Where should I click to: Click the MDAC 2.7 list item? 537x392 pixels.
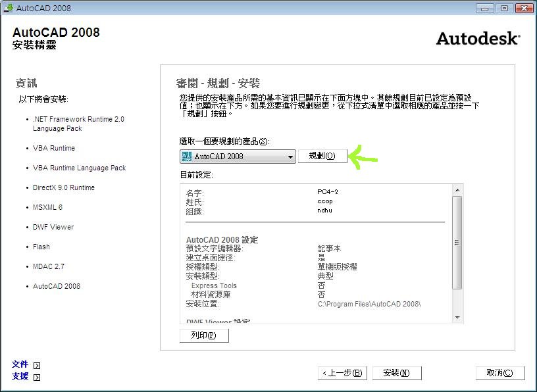click(x=48, y=266)
